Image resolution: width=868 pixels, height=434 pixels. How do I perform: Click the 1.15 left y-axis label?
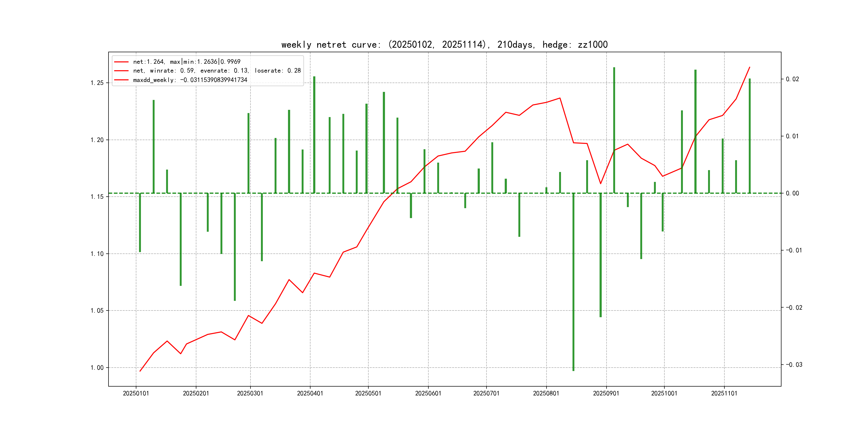point(97,197)
